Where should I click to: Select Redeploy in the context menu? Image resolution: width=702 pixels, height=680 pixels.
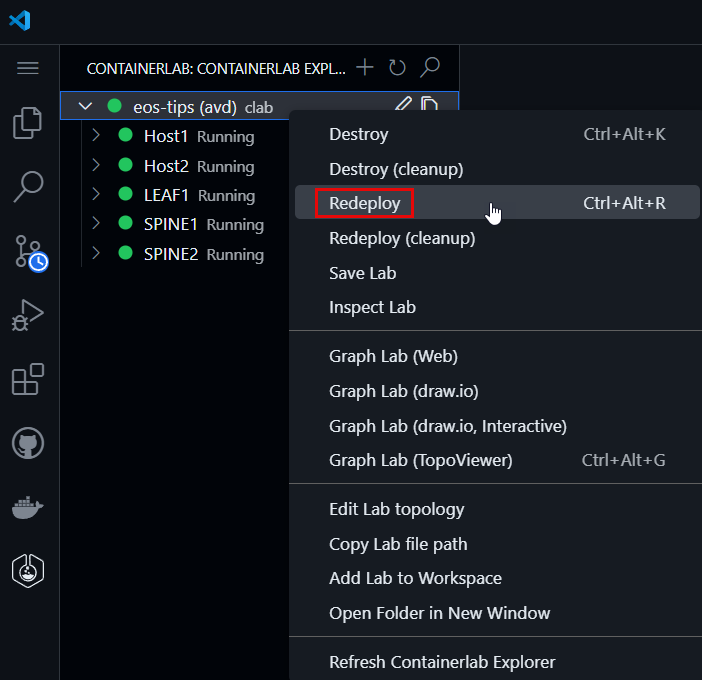497,203
